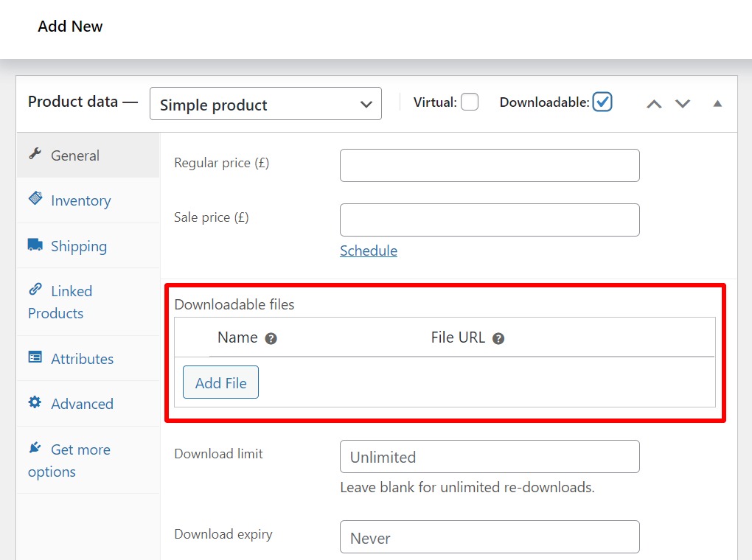Screen dimensions: 752x560
Task: Click the Attributes list icon
Action: pyautogui.click(x=35, y=358)
